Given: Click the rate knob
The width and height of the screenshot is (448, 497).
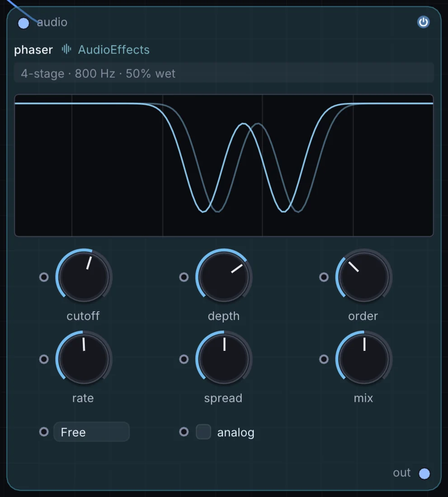Looking at the screenshot, I should click(84, 359).
